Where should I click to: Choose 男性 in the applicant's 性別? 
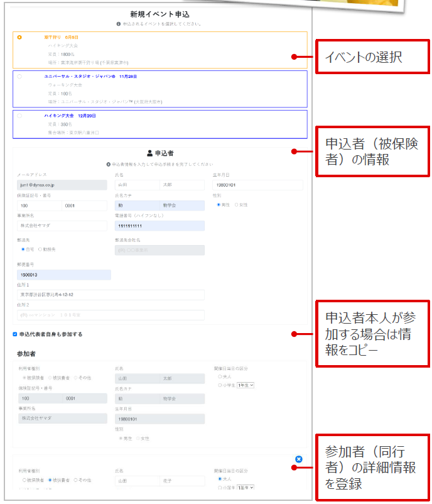point(219,205)
